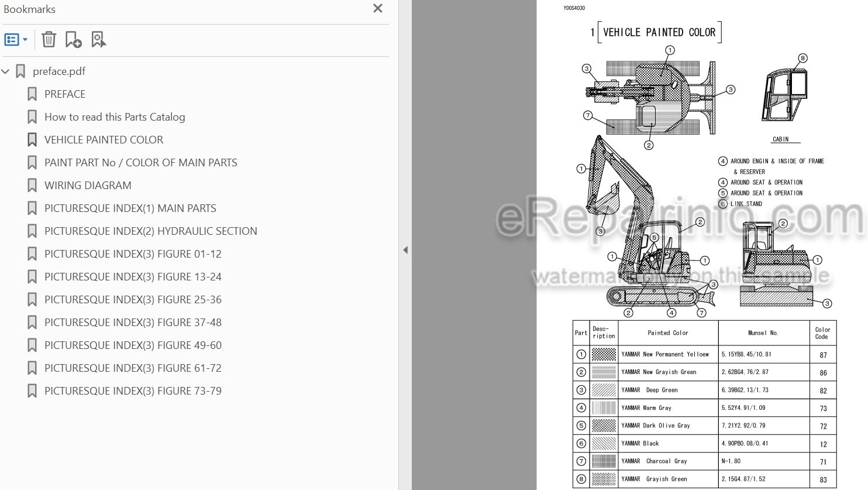The height and width of the screenshot is (490, 868).
Task: Click Munsel No. column header
Action: 763,333
